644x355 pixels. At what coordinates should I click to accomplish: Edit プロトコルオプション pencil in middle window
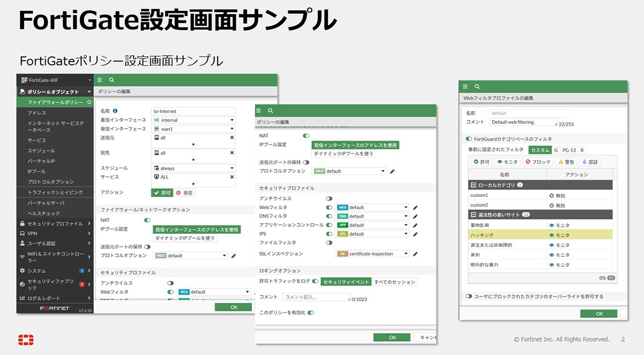tap(392, 172)
